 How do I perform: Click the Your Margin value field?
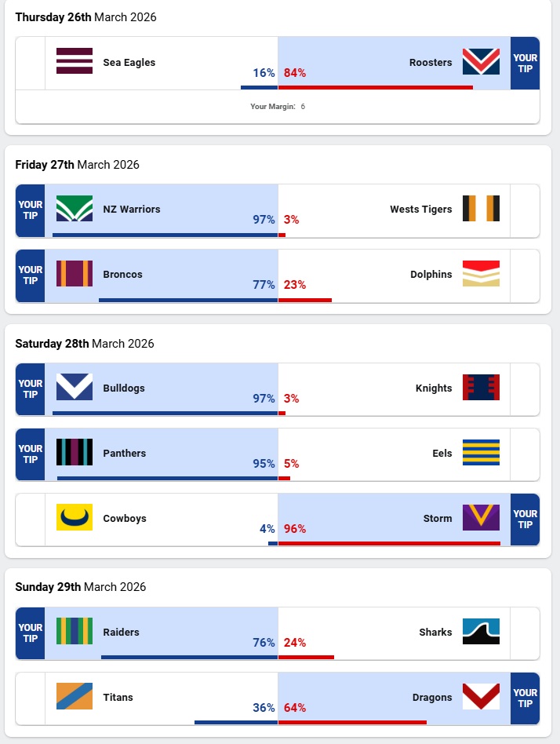tap(303, 107)
